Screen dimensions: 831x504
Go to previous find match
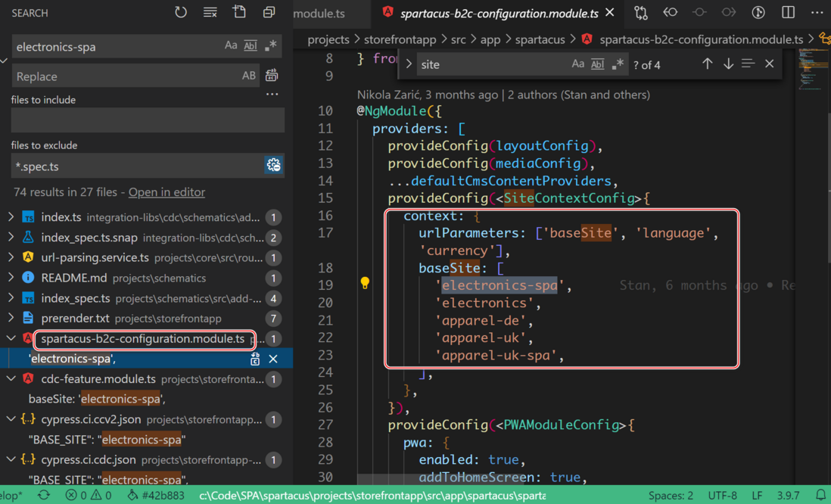coord(708,64)
